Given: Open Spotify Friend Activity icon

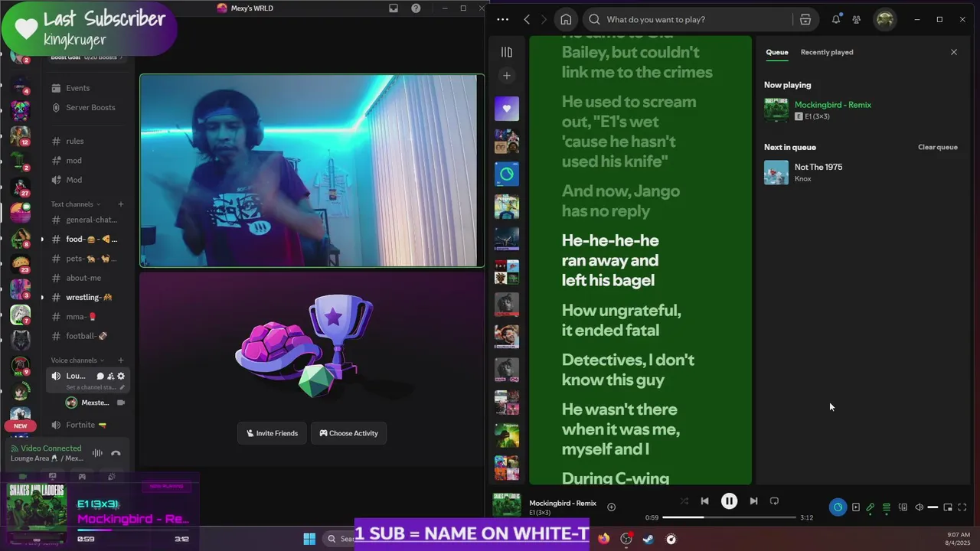Looking at the screenshot, I should coord(857,19).
